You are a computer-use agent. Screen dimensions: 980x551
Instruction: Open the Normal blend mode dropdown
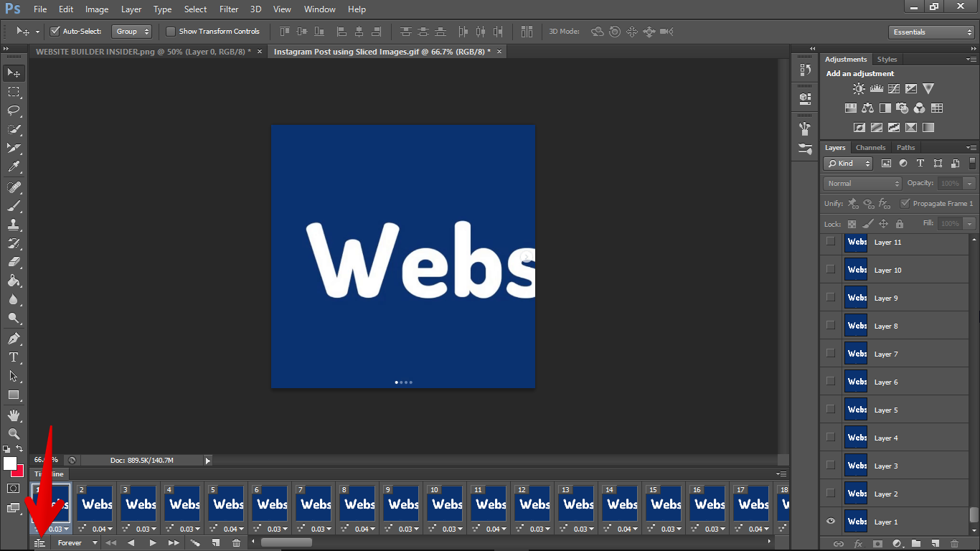[862, 184]
